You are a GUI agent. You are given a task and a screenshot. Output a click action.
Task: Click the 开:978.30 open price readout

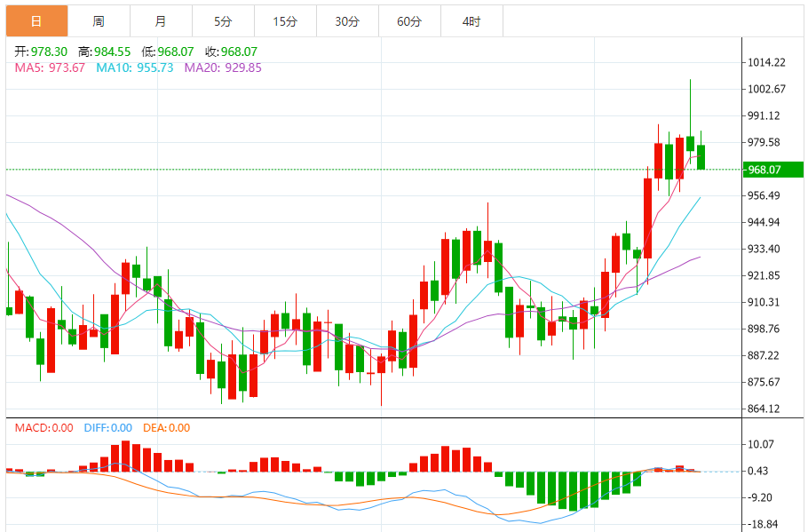[x=41, y=52]
